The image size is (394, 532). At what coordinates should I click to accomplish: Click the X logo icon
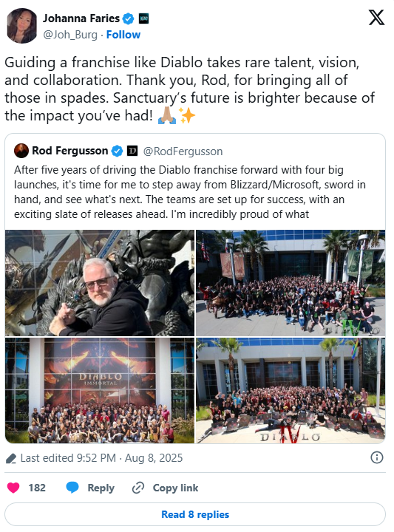pos(376,17)
